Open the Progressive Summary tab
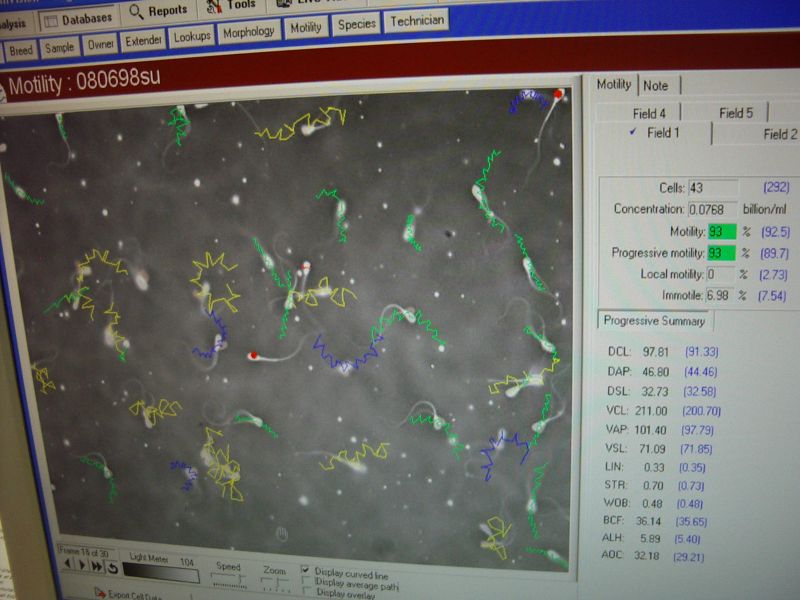The height and width of the screenshot is (600, 800). point(655,321)
